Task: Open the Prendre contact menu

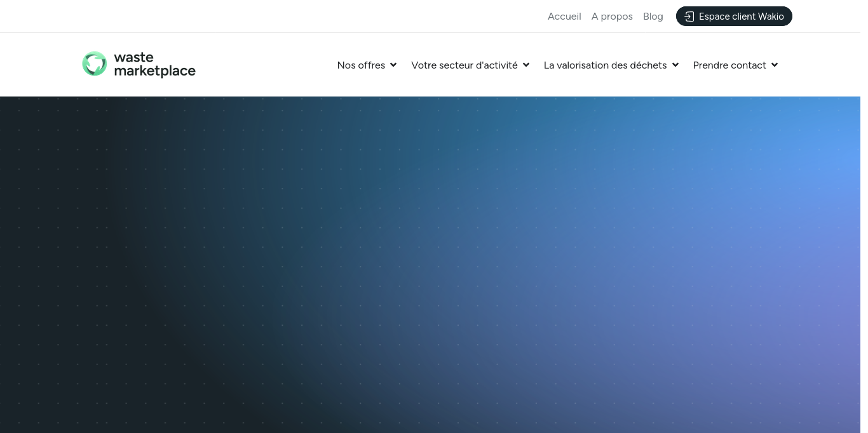Action: point(729,65)
